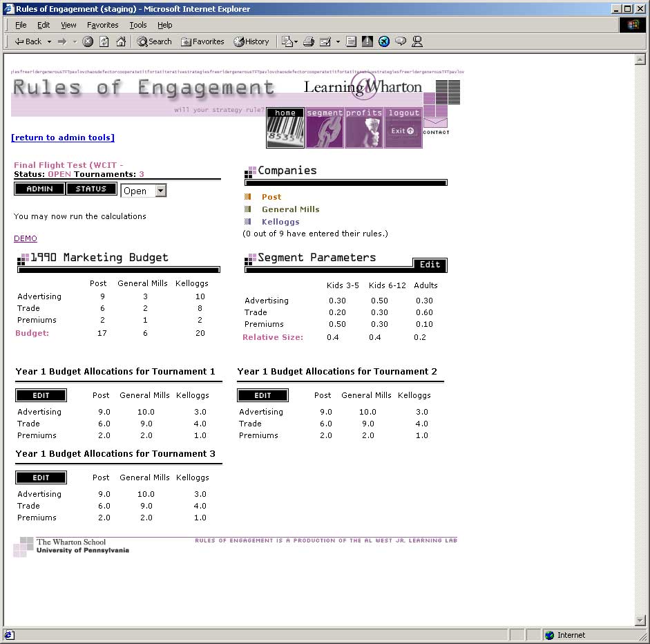The width and height of the screenshot is (650, 644).
Task: Click the home barcode navigation tile
Action: click(x=285, y=128)
